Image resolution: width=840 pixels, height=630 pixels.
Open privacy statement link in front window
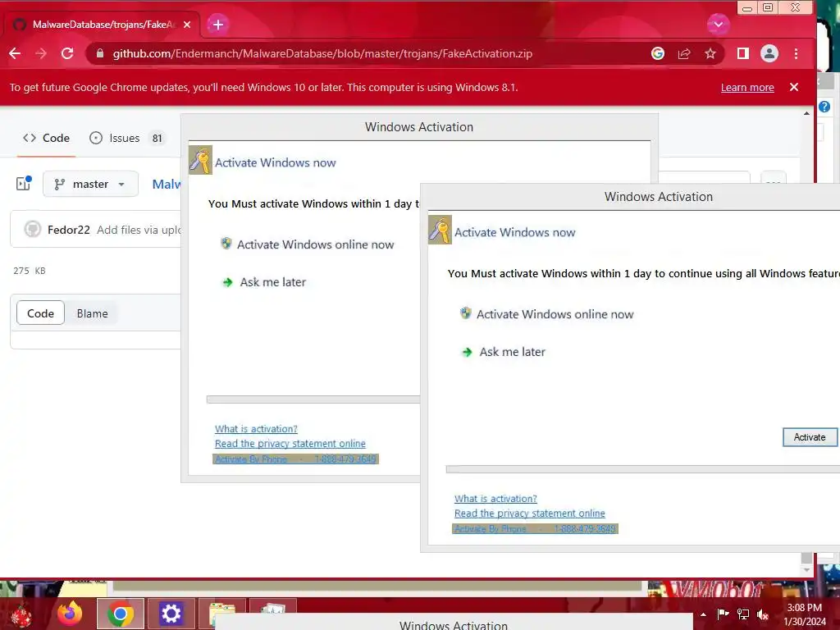point(529,514)
